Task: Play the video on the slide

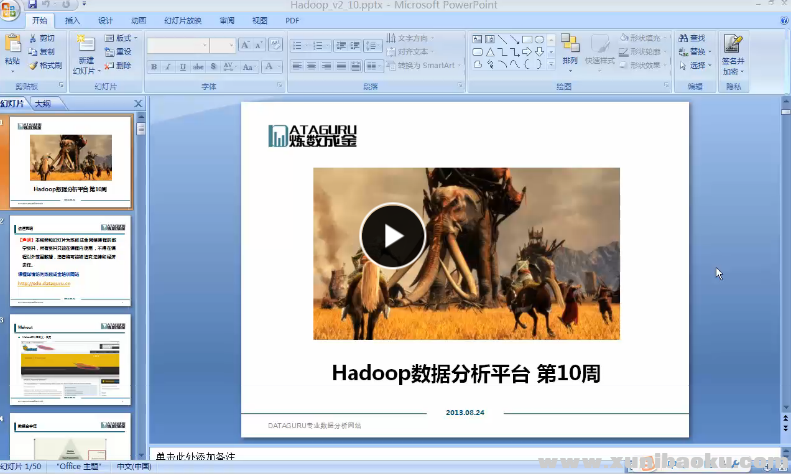Action: pyautogui.click(x=392, y=236)
